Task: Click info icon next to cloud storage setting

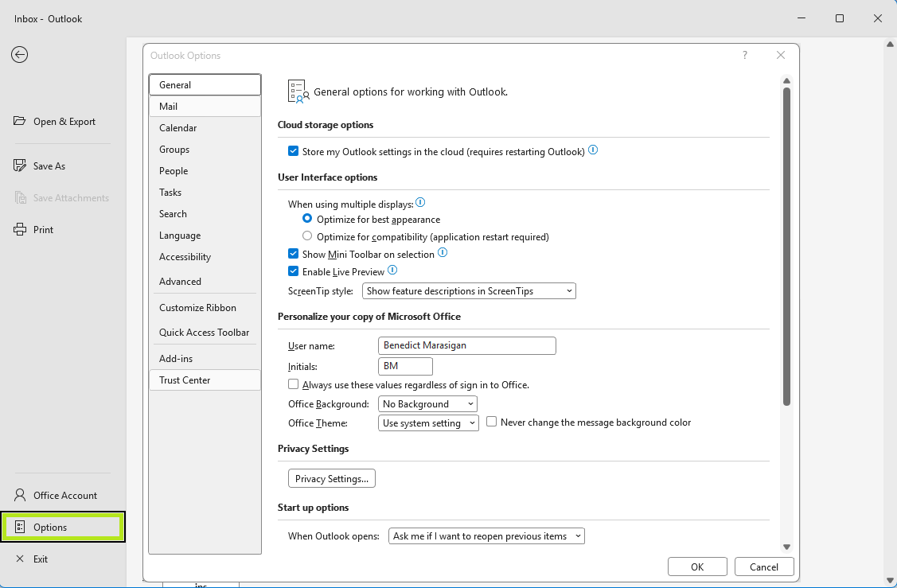Action: (593, 150)
